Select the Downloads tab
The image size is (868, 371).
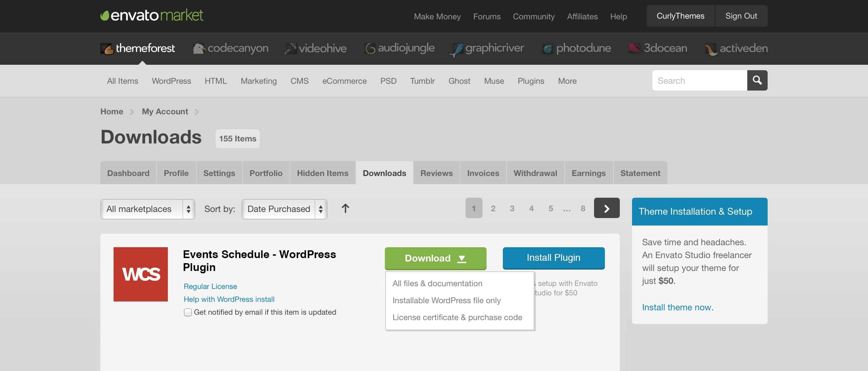[x=384, y=173]
